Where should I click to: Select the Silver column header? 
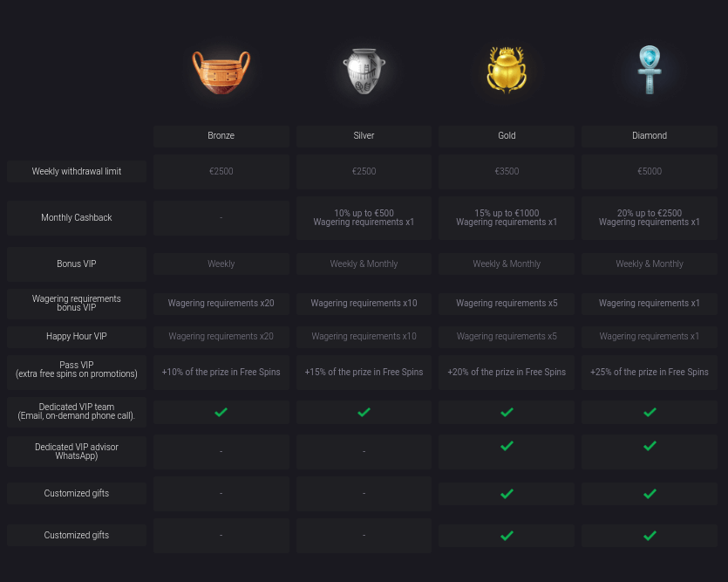click(364, 136)
